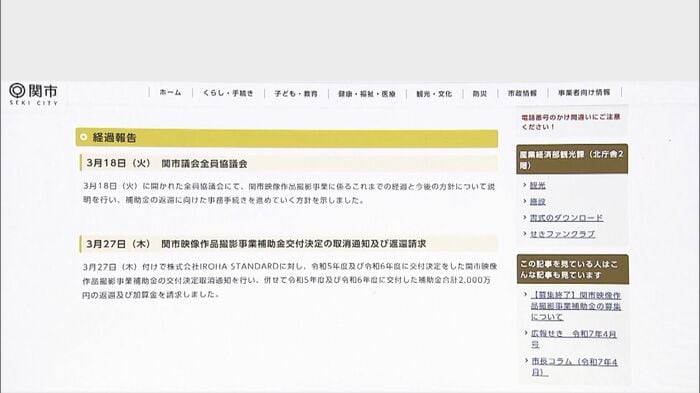The image size is (700, 393).
Task: Open the せきファンクラブ link
Action: click(562, 234)
